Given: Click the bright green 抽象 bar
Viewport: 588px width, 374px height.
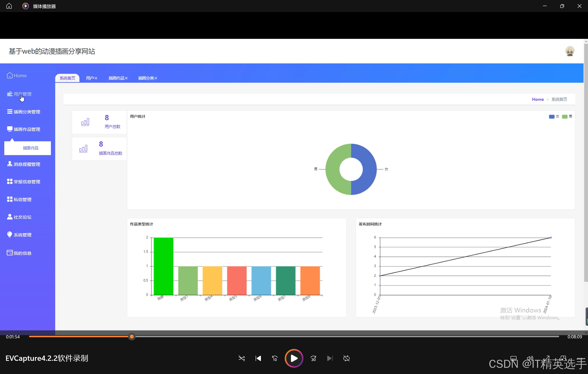Looking at the screenshot, I should tap(164, 266).
